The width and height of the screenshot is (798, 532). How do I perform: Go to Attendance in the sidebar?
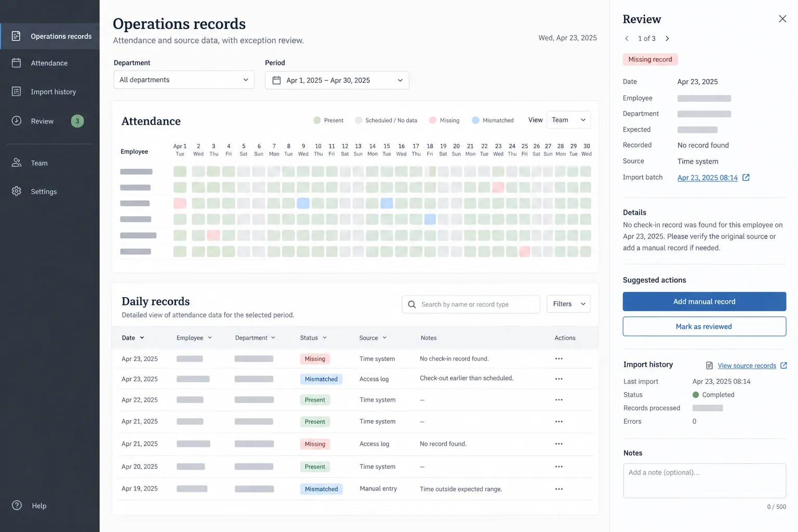50,63
